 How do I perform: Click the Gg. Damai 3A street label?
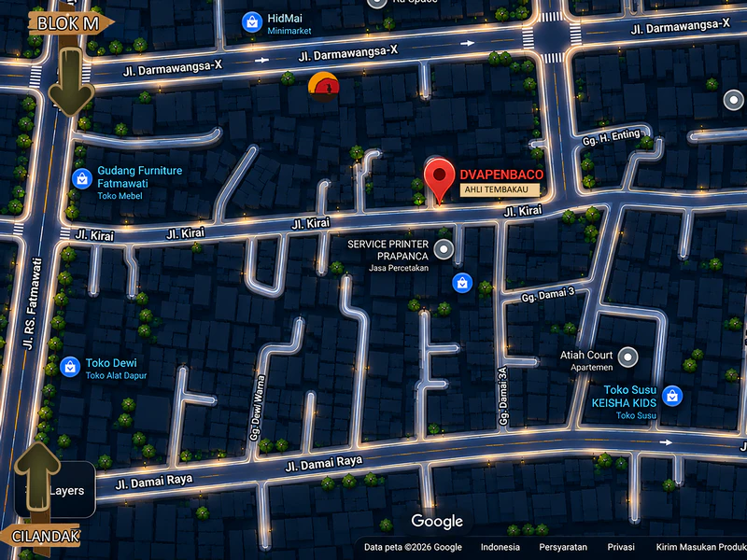pyautogui.click(x=503, y=396)
